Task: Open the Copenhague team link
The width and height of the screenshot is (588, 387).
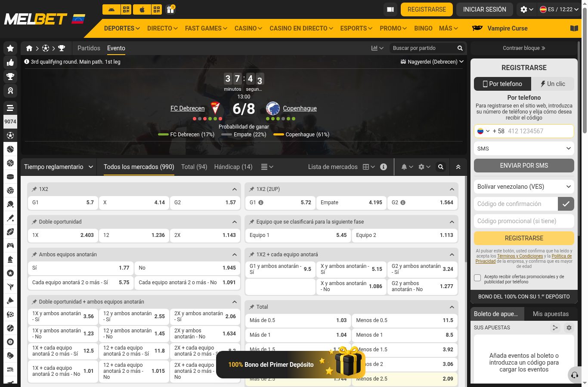Action: [x=300, y=108]
